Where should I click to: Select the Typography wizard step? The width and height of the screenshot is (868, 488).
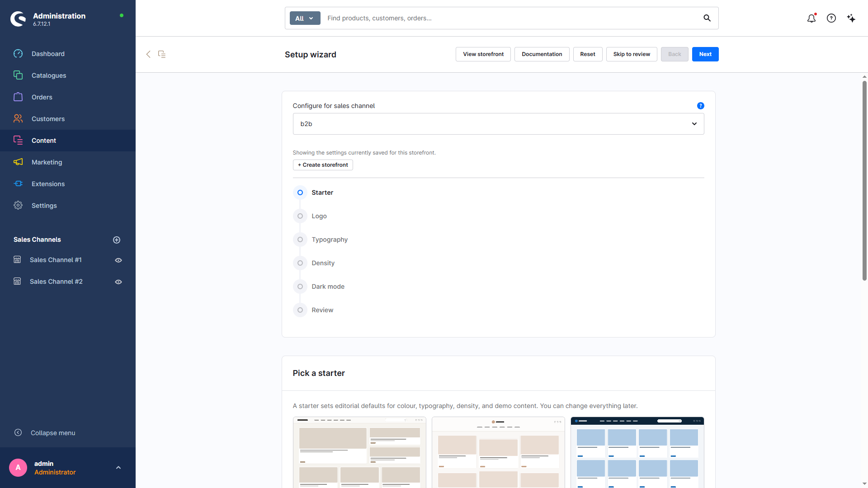tap(321, 239)
